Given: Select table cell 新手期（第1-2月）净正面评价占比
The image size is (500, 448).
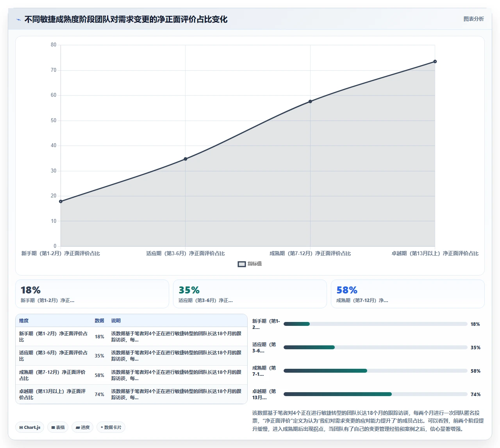Looking at the screenshot, I should pyautogui.click(x=54, y=337).
